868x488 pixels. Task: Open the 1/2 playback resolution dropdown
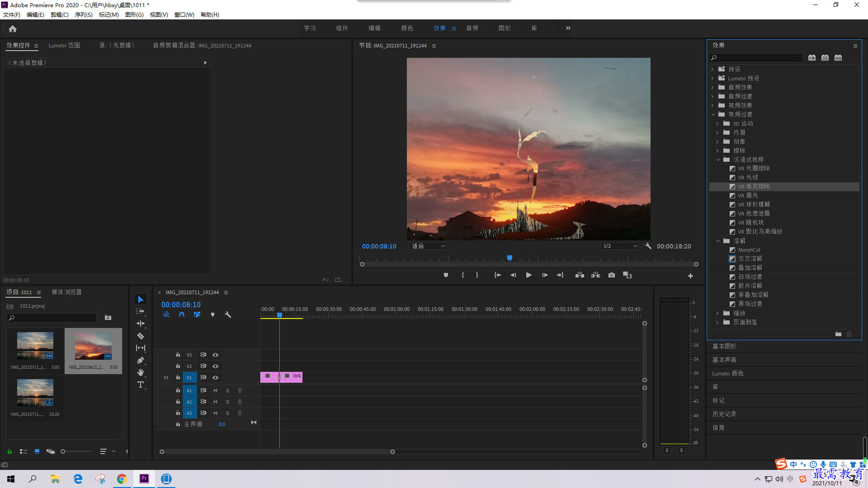coord(620,246)
